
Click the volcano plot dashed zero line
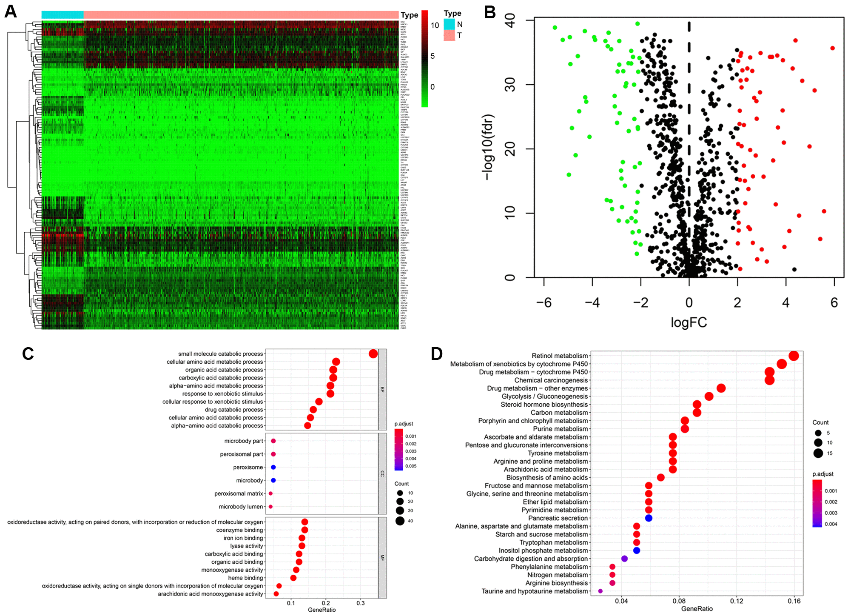coord(689,148)
